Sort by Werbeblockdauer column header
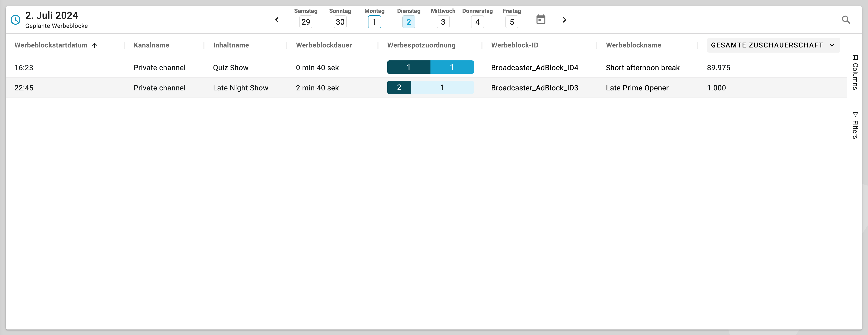Screen dimensions: 868x335 (324, 45)
